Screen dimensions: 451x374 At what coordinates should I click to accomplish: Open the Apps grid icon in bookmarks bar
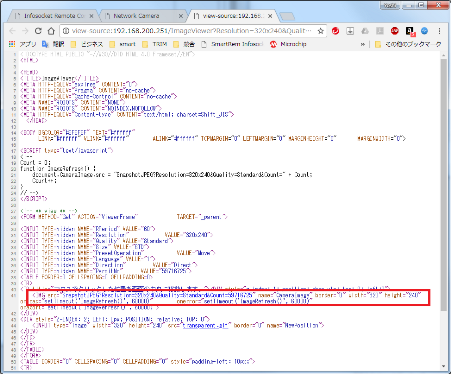pos(12,44)
